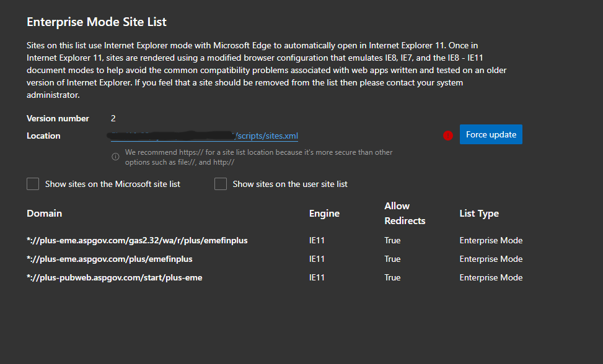
Task: Enable Show sites on the Microsoft site list
Action: pyautogui.click(x=33, y=184)
